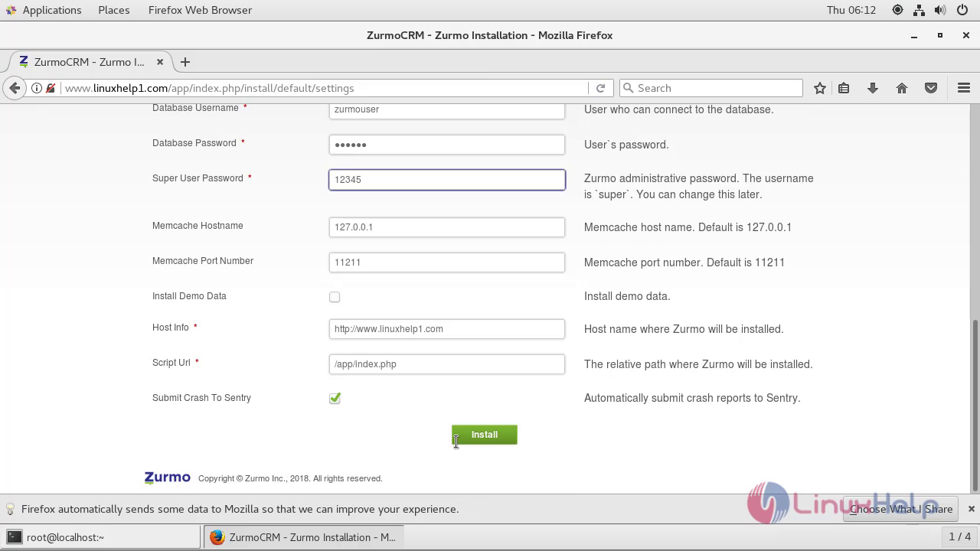Focus the Super User Password field
The width and height of the screenshot is (980, 551).
[x=447, y=180]
